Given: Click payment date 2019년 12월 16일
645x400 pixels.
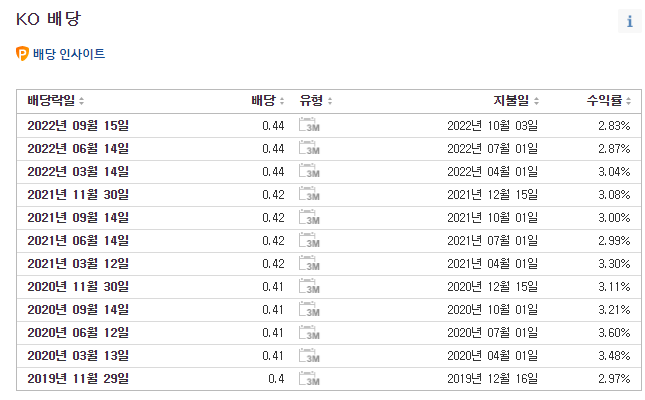Looking at the screenshot, I should pyautogui.click(x=492, y=379).
